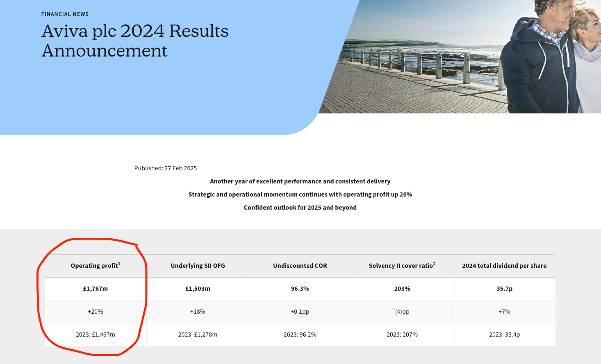
Task: Select the 203% solvency ratio value
Action: click(x=402, y=289)
